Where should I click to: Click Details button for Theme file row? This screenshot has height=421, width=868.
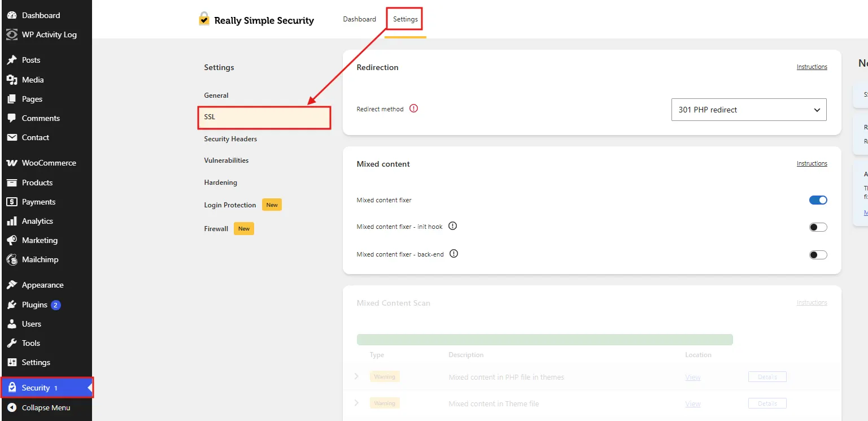tap(767, 403)
